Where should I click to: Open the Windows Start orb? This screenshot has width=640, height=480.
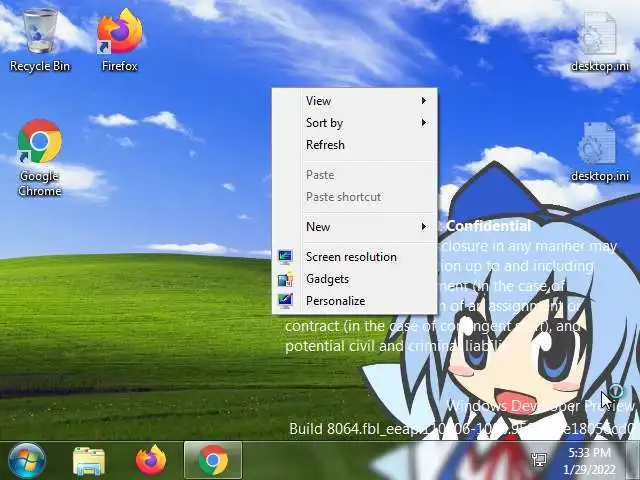[27, 460]
